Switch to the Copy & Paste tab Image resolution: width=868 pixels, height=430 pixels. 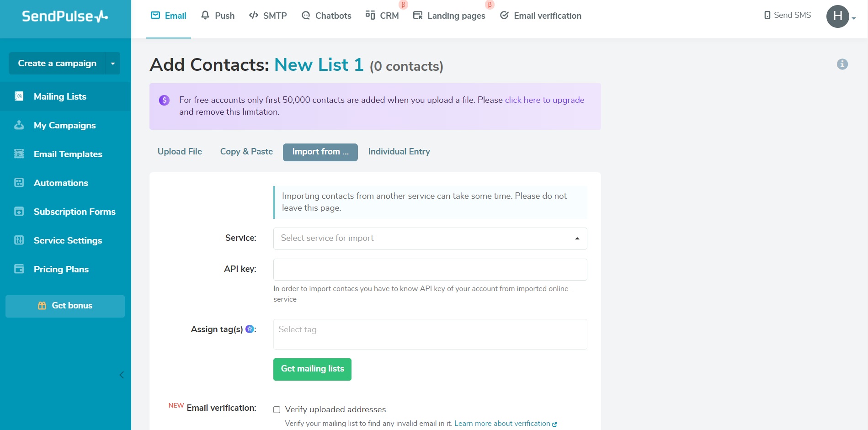(x=246, y=152)
